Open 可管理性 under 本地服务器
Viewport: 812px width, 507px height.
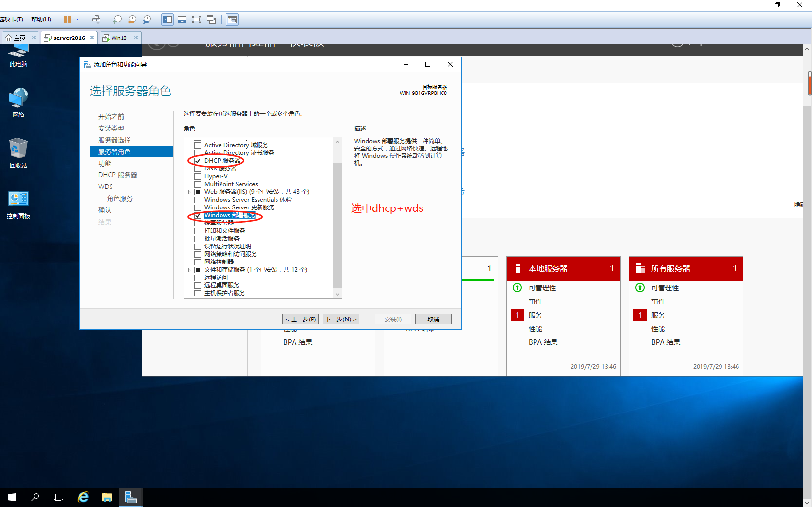coord(542,288)
